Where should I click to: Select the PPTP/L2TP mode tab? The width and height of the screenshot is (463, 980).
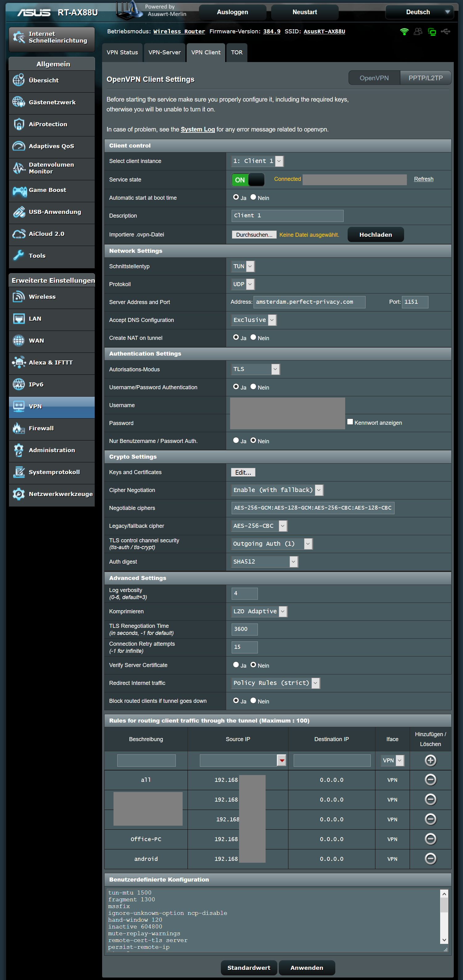click(x=425, y=78)
